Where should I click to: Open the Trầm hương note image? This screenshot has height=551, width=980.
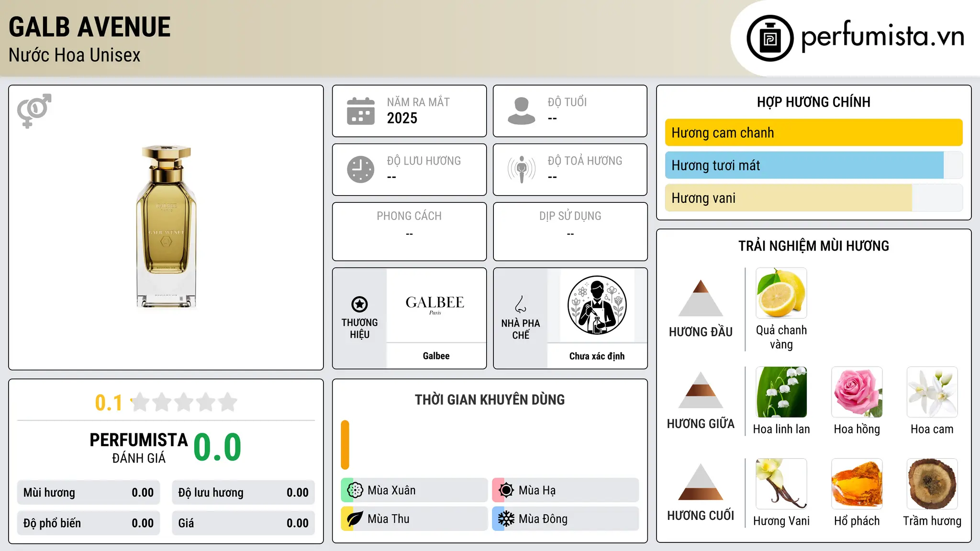[x=932, y=484]
